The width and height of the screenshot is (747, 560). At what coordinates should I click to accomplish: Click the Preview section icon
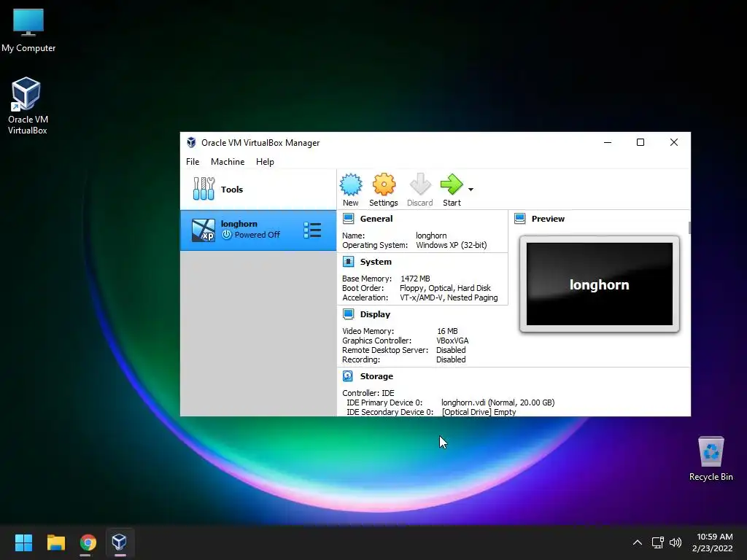pyautogui.click(x=519, y=219)
